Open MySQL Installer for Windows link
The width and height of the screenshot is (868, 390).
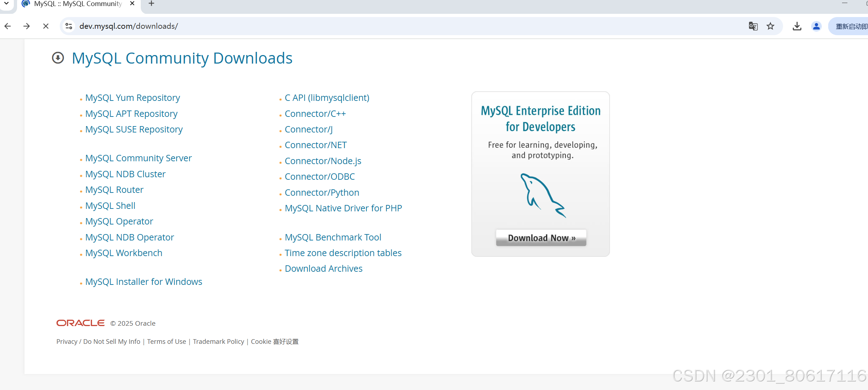(144, 282)
